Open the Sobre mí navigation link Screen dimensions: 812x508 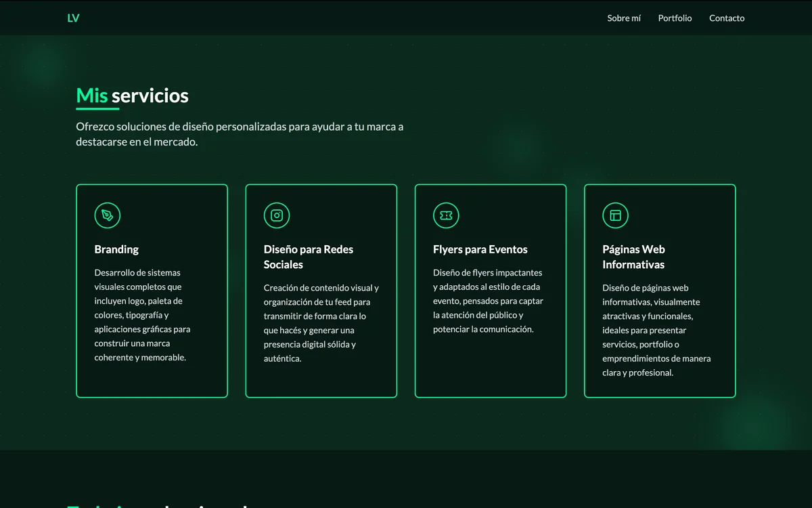click(x=624, y=18)
